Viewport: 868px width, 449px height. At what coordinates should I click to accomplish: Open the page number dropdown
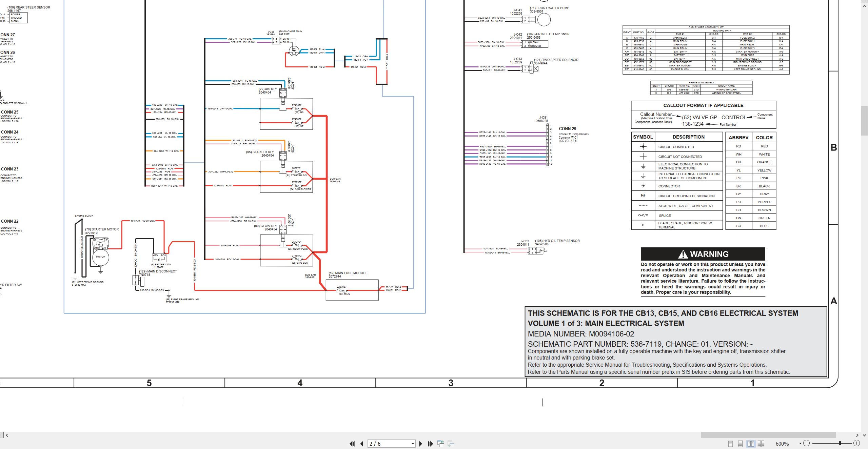413,444
